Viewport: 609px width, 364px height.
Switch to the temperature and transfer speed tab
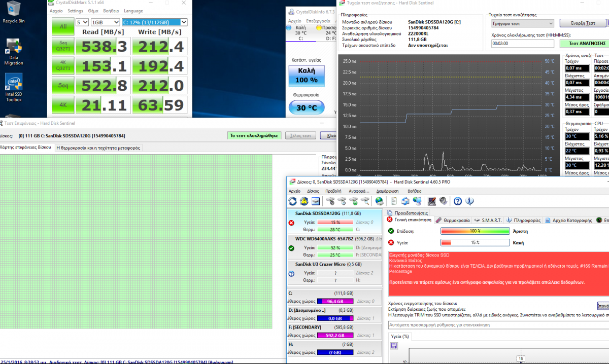(98, 148)
